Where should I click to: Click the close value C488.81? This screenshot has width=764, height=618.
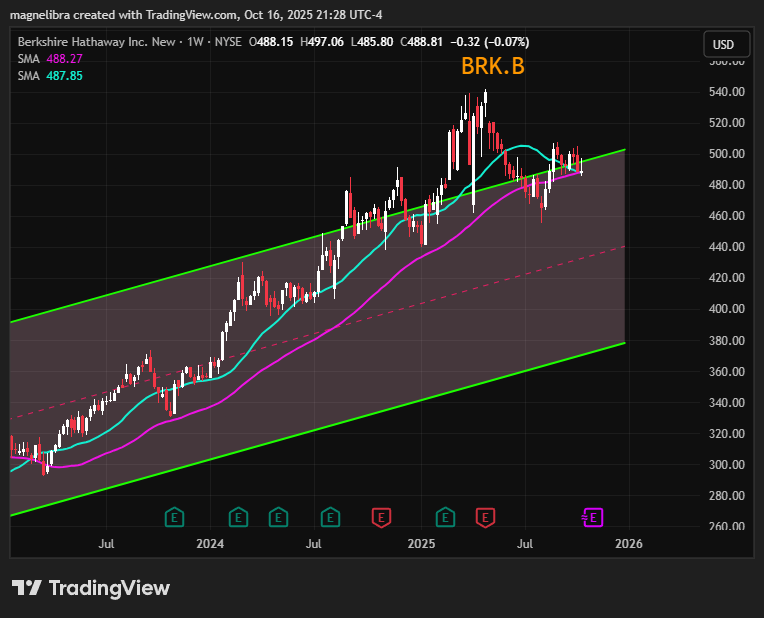click(421, 42)
